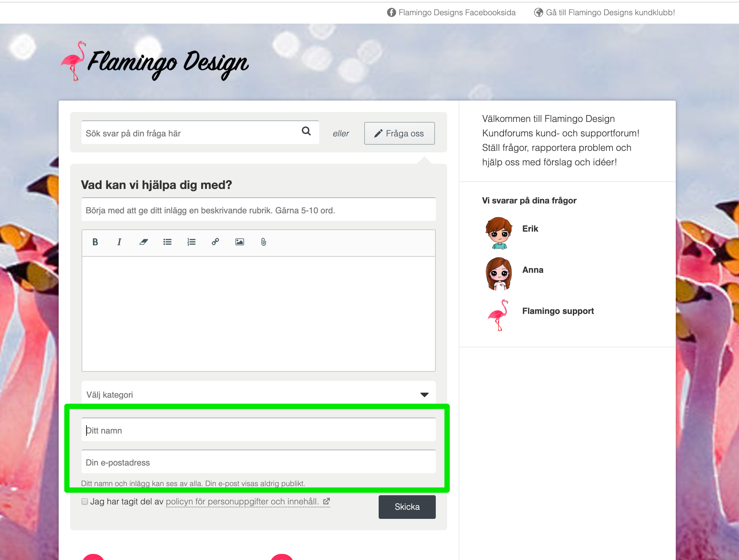Click into the Ditt namn field
The image size is (739, 560).
(258, 430)
